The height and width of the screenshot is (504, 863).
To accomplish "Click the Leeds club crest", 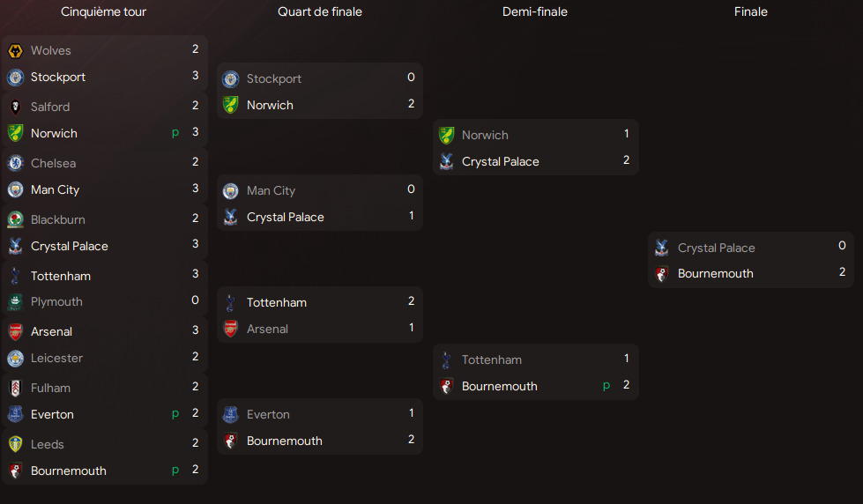I will [x=15, y=444].
